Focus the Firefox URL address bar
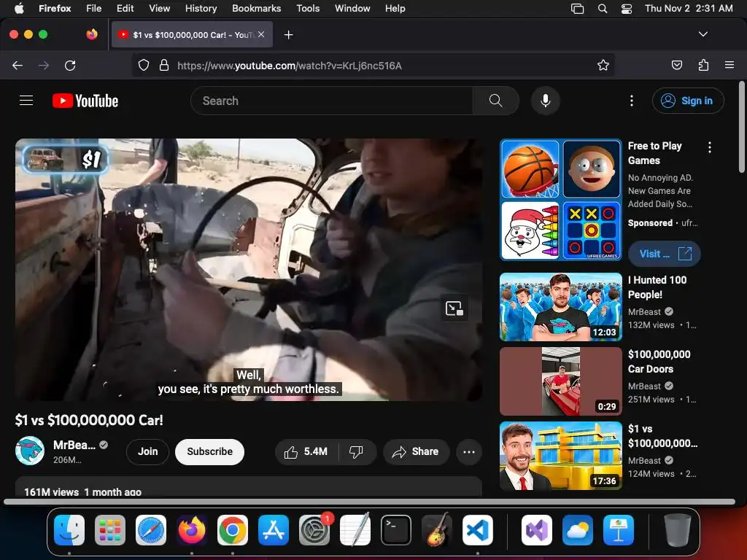This screenshot has height=560, width=747. (x=373, y=65)
